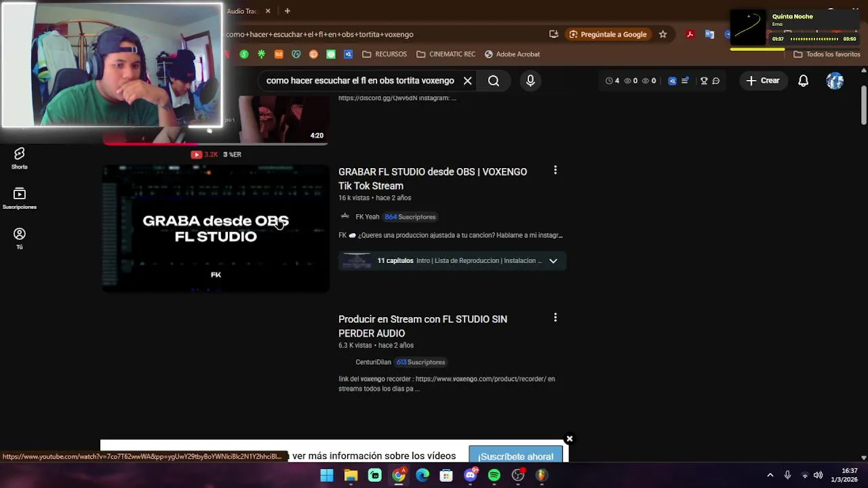Click the tray microphone icon
This screenshot has height=488, width=868.
pyautogui.click(x=787, y=475)
